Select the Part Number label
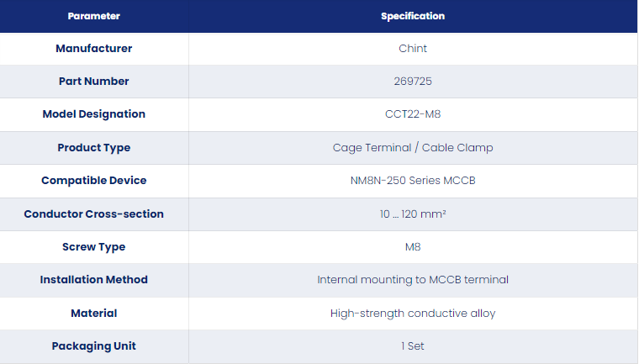The width and height of the screenshot is (639, 364). point(93,81)
